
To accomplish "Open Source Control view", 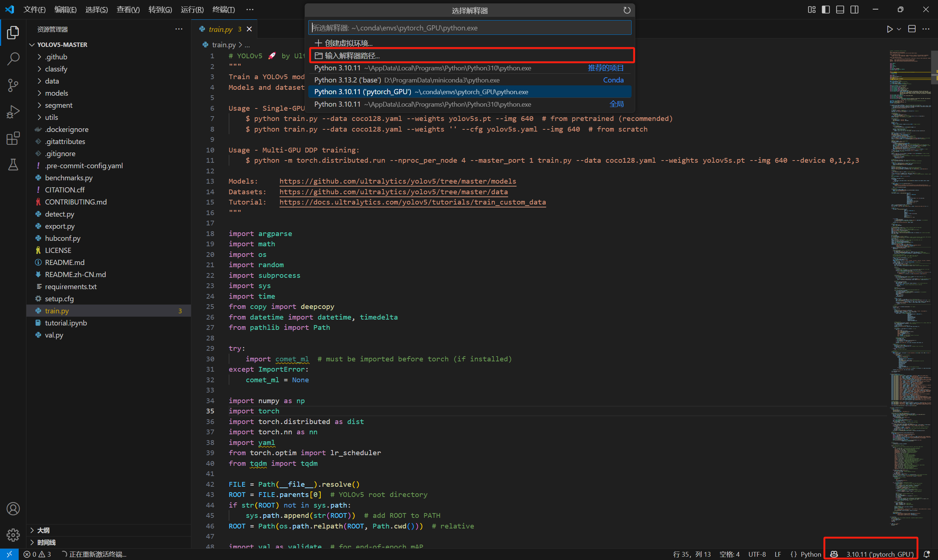I will tap(13, 85).
